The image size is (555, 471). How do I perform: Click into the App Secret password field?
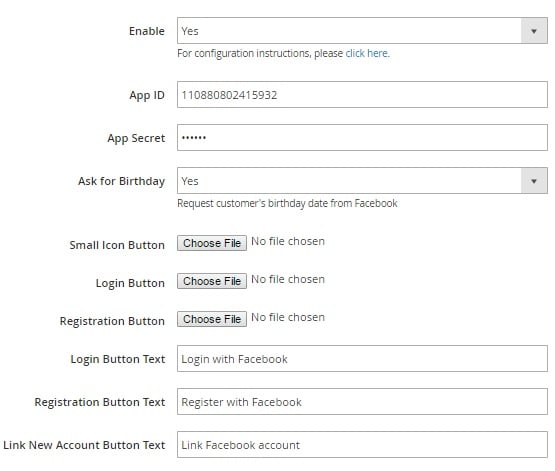click(362, 138)
